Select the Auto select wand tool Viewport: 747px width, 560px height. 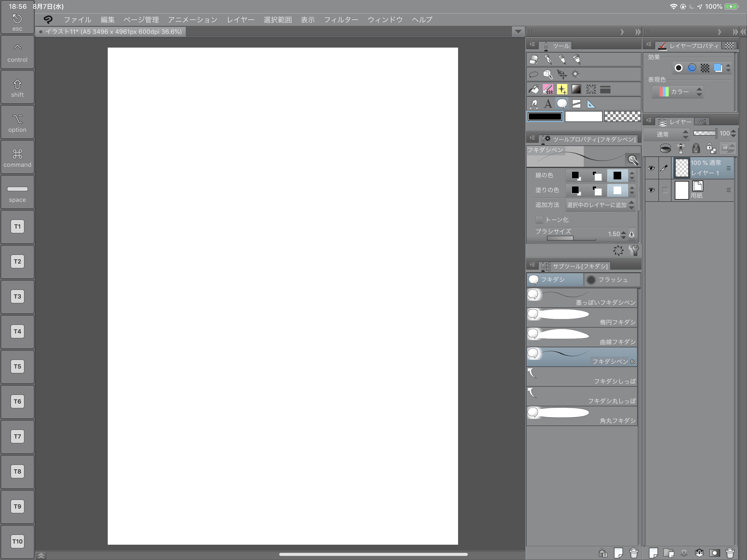coord(576,74)
